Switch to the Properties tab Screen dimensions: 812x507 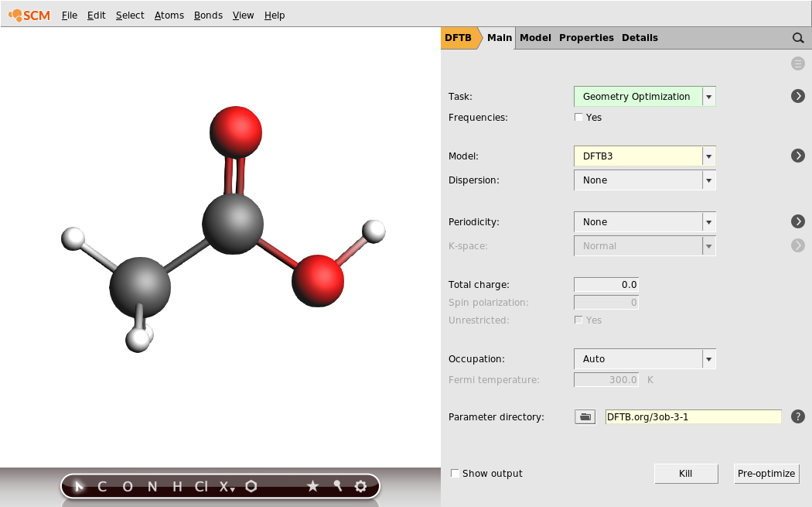click(x=586, y=38)
